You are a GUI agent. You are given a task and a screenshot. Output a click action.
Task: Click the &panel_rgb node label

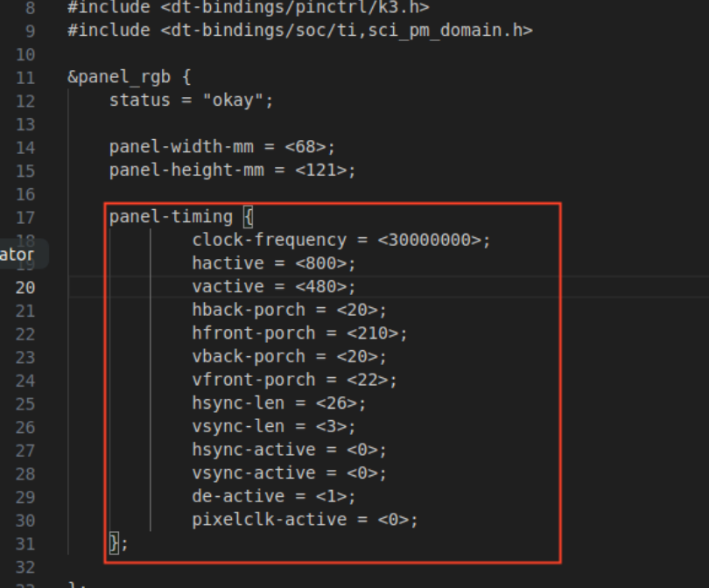[x=119, y=77]
